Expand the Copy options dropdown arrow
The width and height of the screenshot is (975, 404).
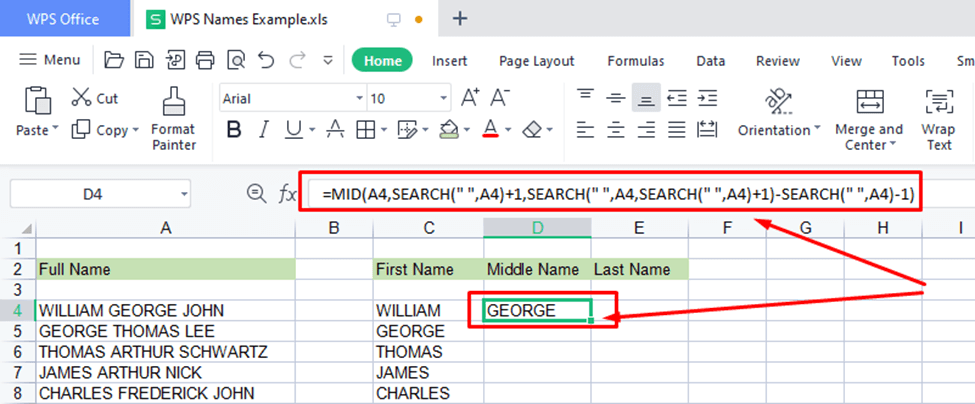(134, 130)
